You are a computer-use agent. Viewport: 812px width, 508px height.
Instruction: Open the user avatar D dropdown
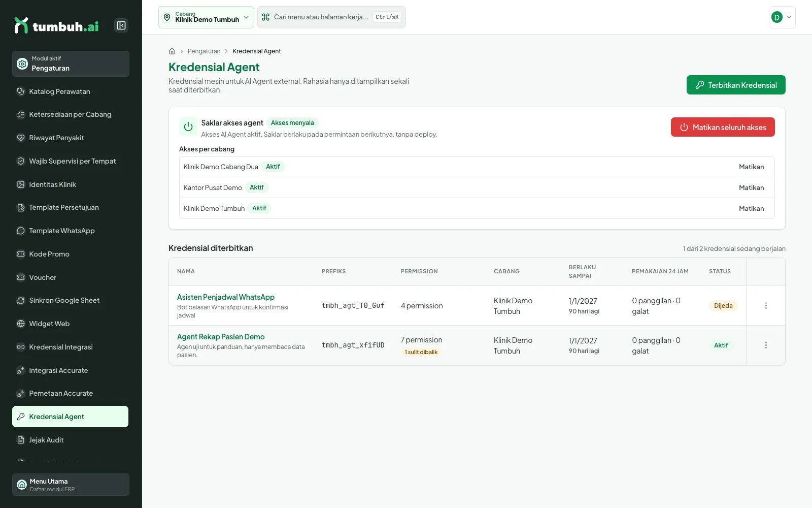click(782, 17)
